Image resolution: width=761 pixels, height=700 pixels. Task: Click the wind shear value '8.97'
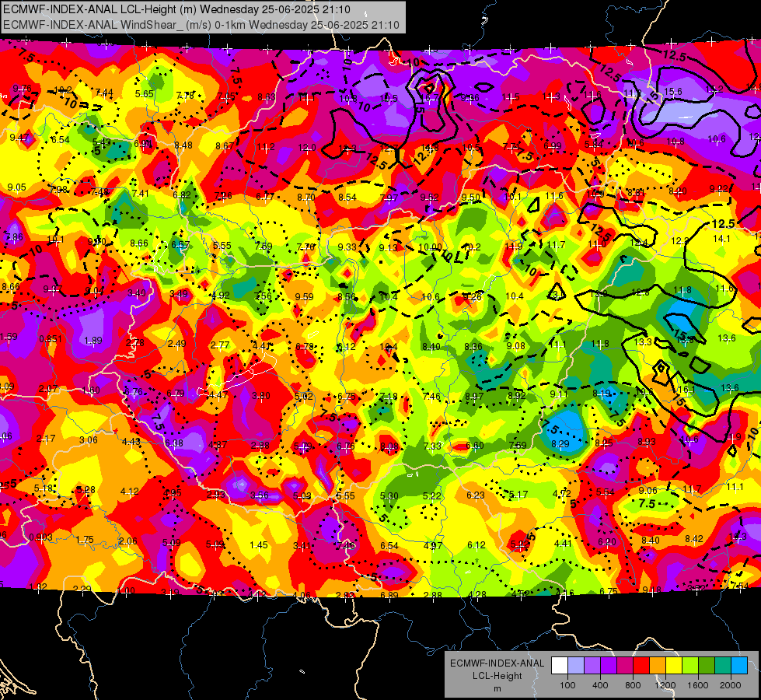pyautogui.click(x=474, y=397)
